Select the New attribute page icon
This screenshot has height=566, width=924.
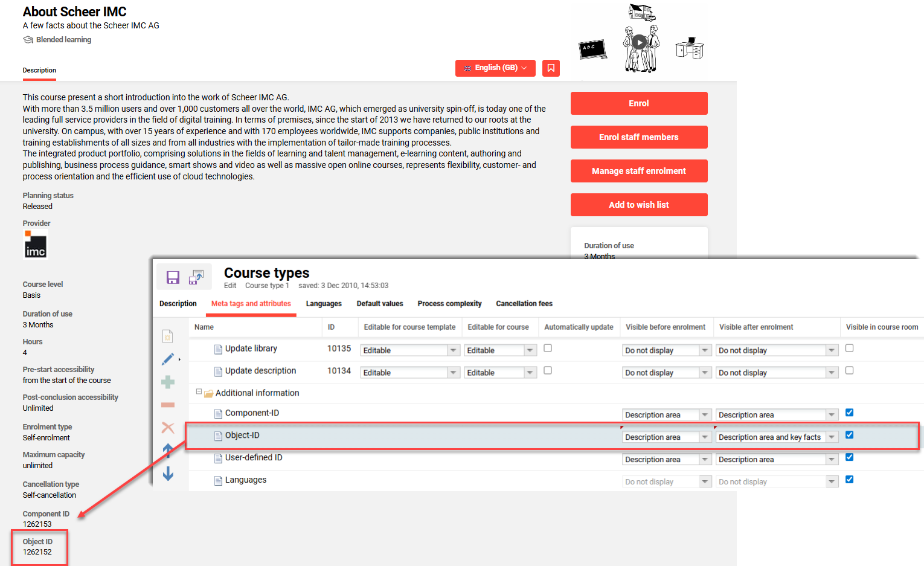167,336
